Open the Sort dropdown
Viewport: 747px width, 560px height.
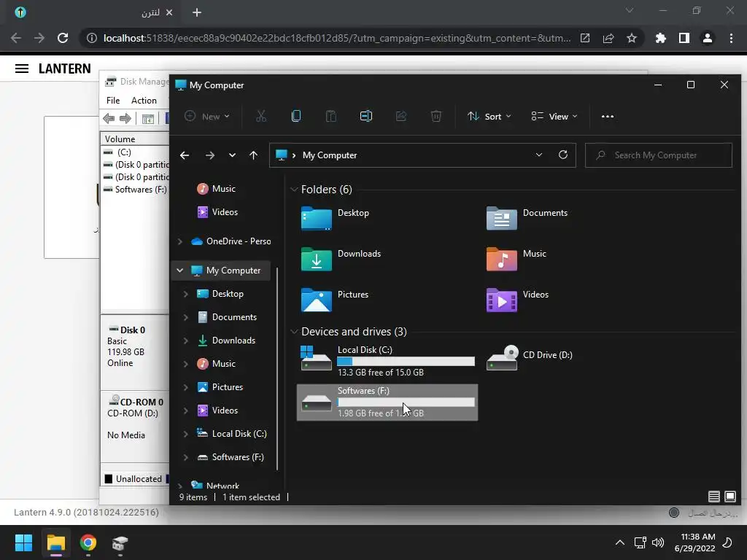coord(489,116)
